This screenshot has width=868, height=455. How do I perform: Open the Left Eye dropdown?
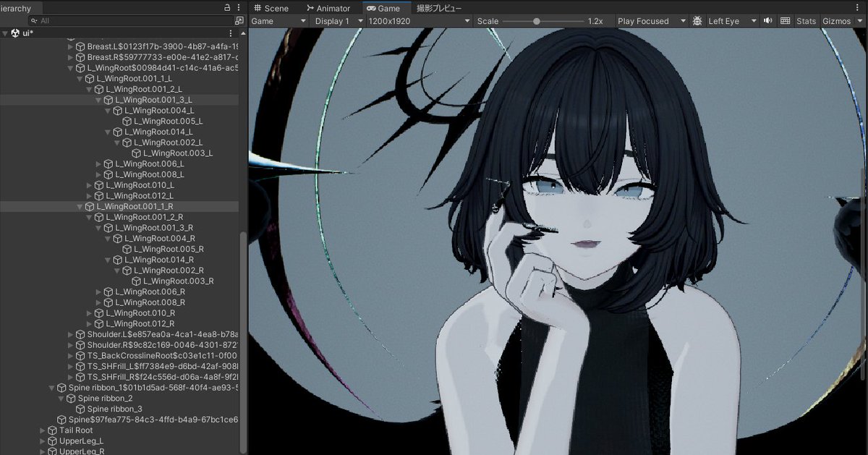732,21
